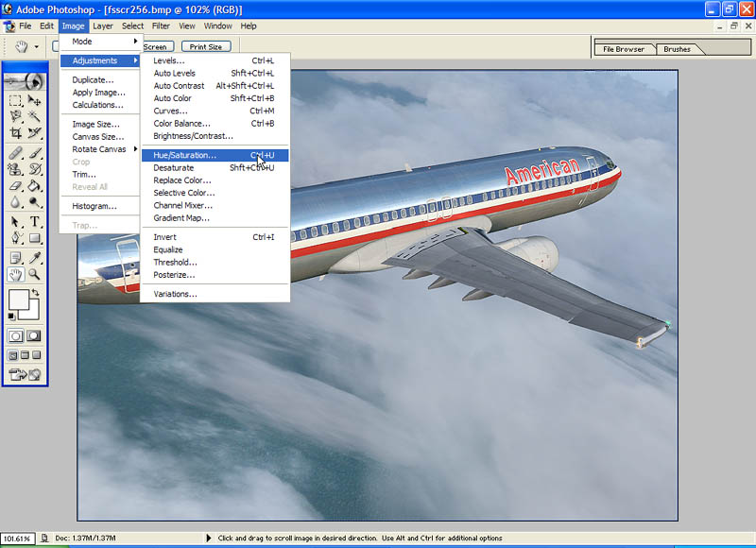The image size is (756, 548).
Task: Pick the Magic Wand tool
Action: [x=35, y=116]
